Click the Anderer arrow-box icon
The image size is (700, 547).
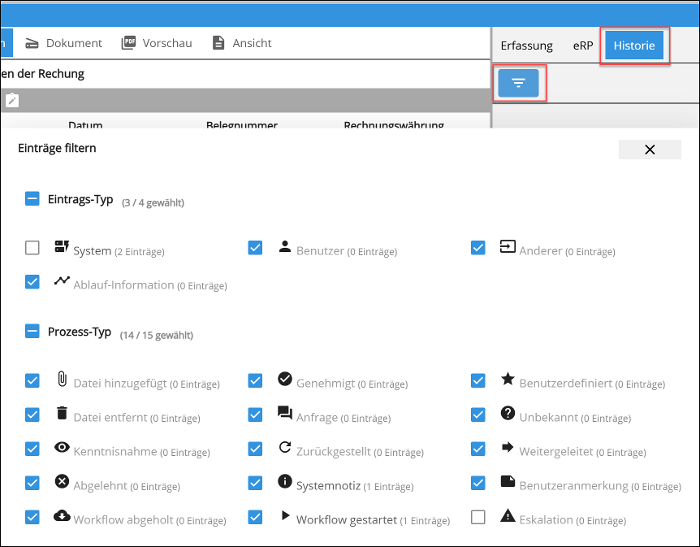point(508,246)
